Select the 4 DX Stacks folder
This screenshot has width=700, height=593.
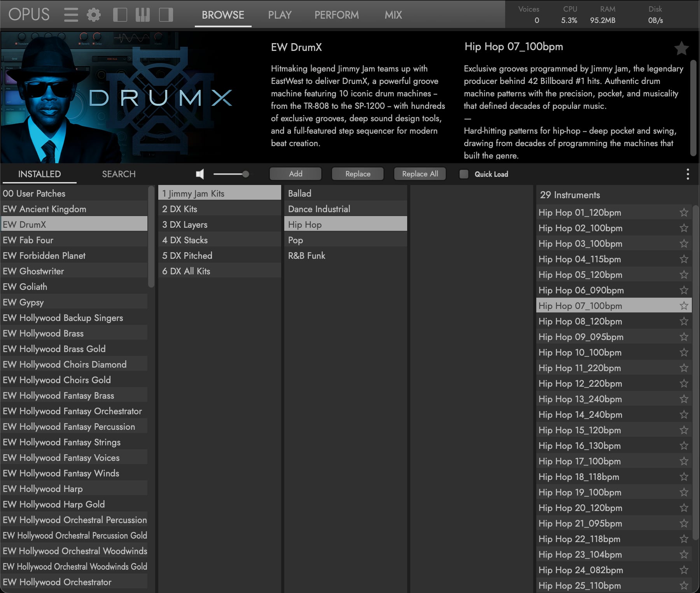coord(219,240)
